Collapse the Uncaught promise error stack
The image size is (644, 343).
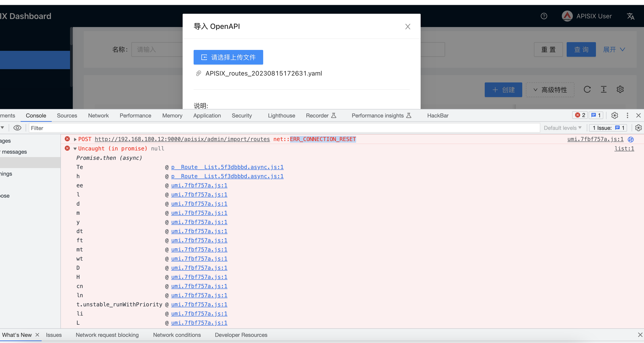75,148
